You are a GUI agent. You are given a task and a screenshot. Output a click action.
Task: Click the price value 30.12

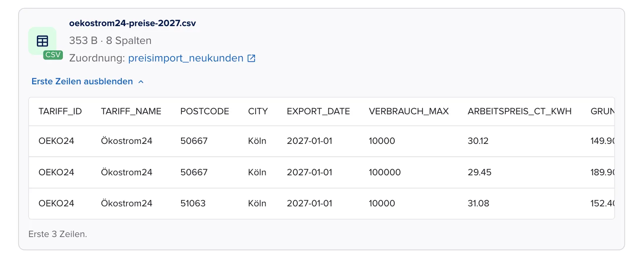pos(478,141)
